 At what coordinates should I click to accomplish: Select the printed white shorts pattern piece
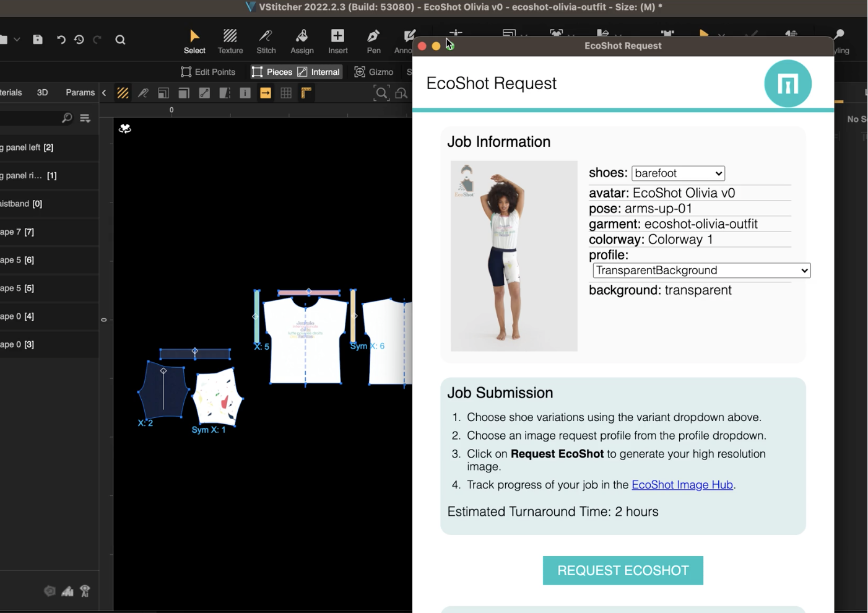pos(217,396)
